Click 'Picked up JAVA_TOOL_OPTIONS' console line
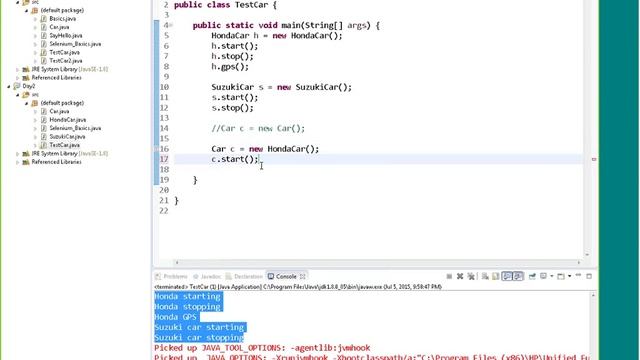The width and height of the screenshot is (640, 360). point(262,348)
